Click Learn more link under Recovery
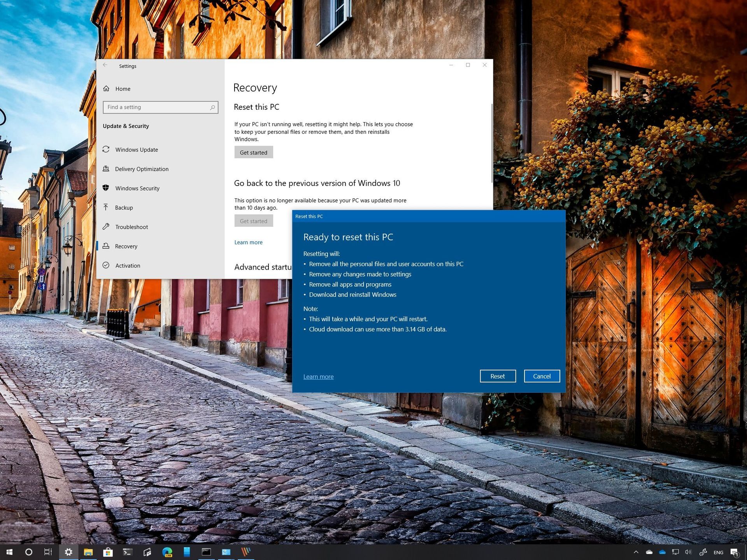 pyautogui.click(x=248, y=242)
